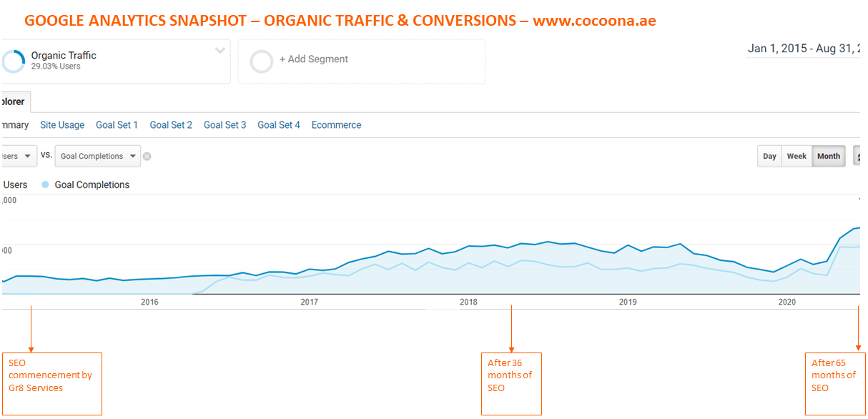Switch the chart to Day view
Screen dimensions: 868x419
pos(769,156)
